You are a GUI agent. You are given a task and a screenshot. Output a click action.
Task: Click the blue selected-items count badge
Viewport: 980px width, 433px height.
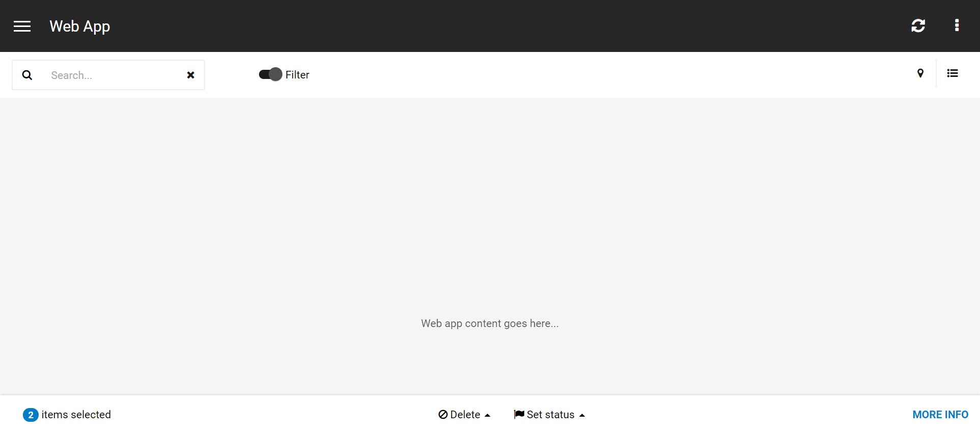(31, 415)
